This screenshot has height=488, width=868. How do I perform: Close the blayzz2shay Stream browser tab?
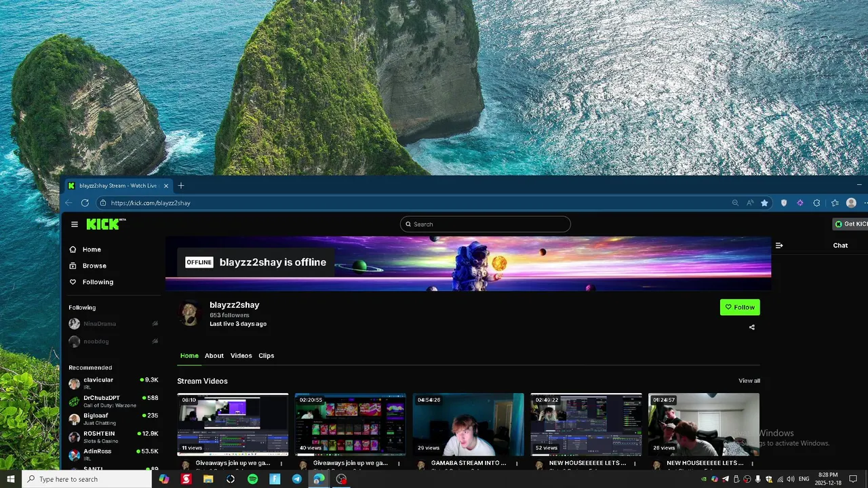(165, 186)
